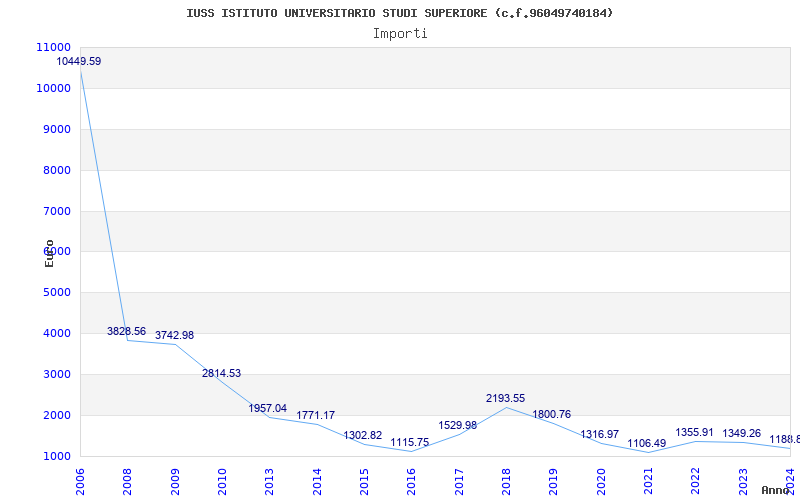Click the data label 1115.75
800x500 pixels.
(410, 442)
